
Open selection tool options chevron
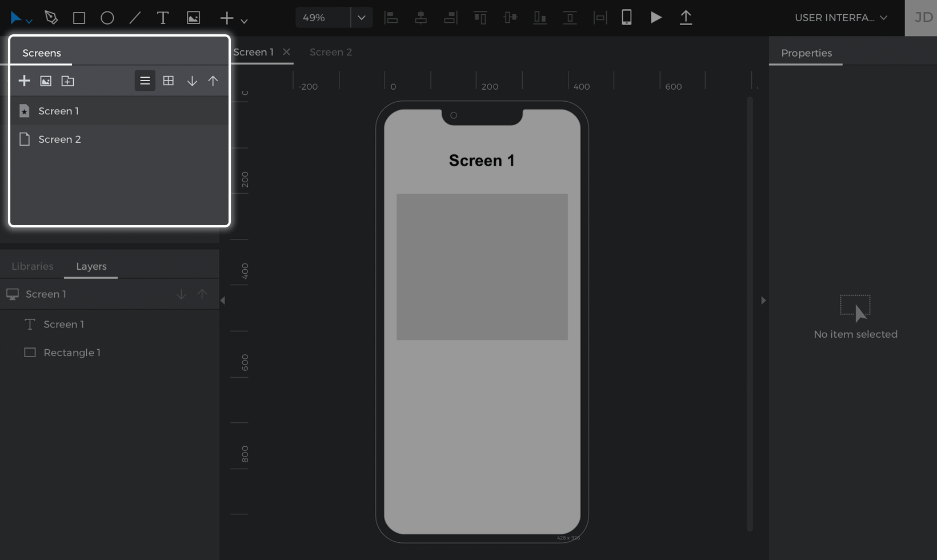tap(29, 21)
